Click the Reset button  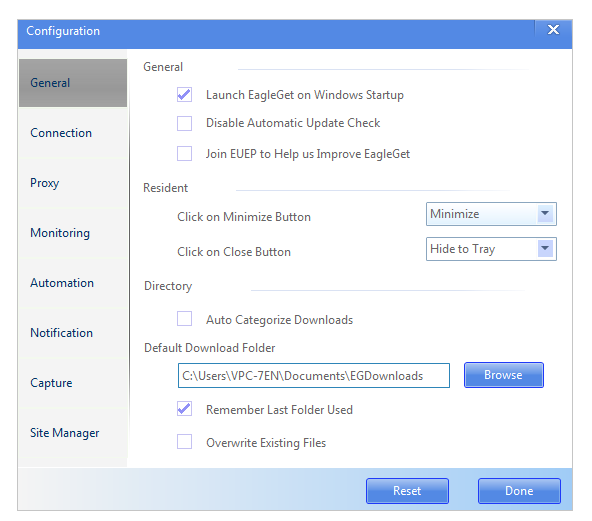coord(407,491)
